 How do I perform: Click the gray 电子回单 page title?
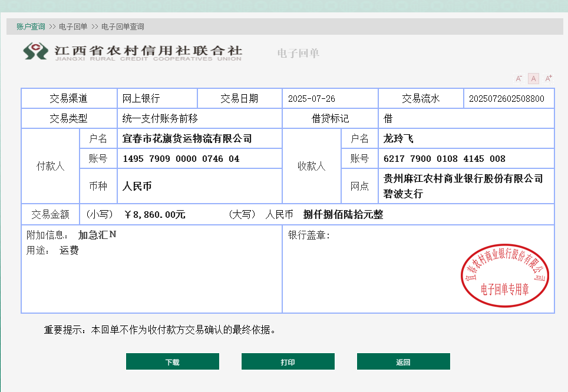pyautogui.click(x=298, y=53)
